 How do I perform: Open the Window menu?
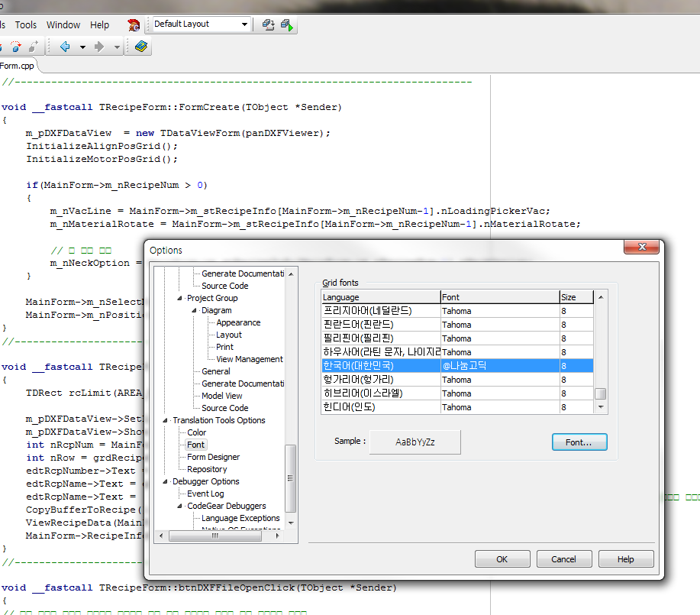click(x=63, y=24)
